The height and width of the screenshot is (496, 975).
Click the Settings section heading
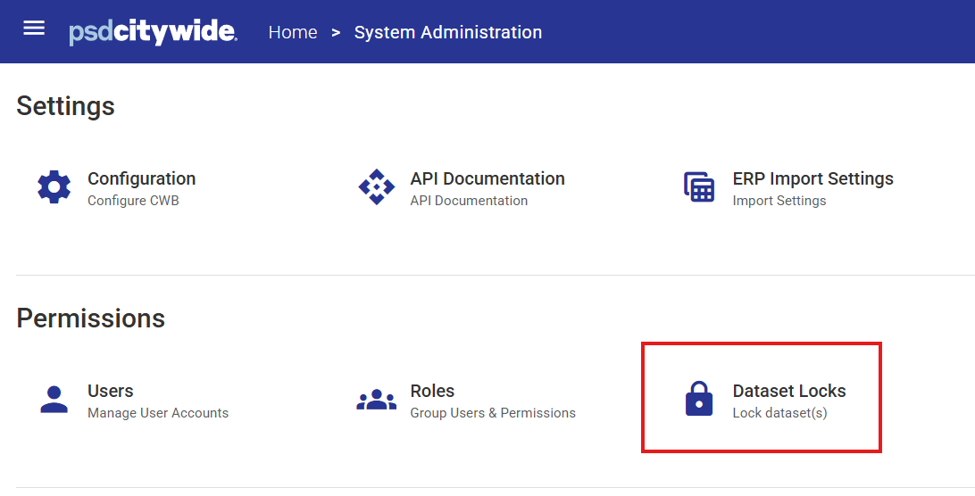(65, 106)
